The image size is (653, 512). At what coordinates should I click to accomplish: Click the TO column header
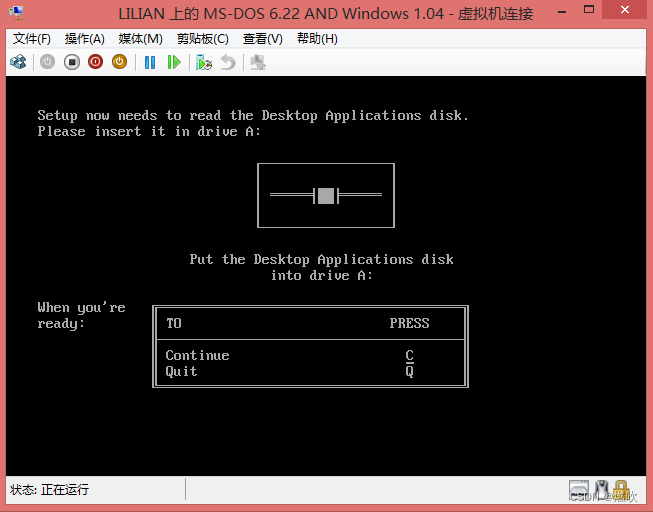pos(174,323)
